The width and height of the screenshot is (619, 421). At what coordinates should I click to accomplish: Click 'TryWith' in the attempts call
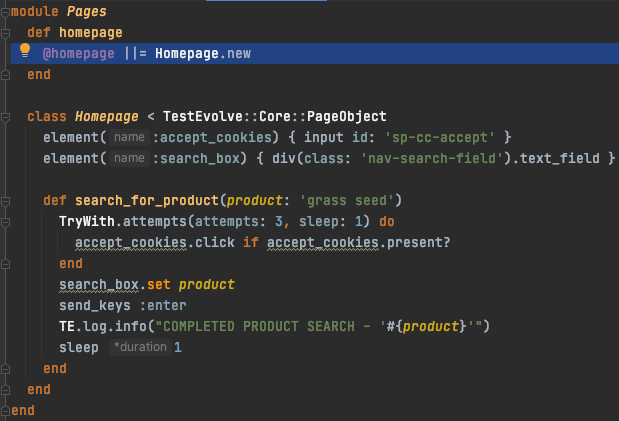click(x=87, y=222)
